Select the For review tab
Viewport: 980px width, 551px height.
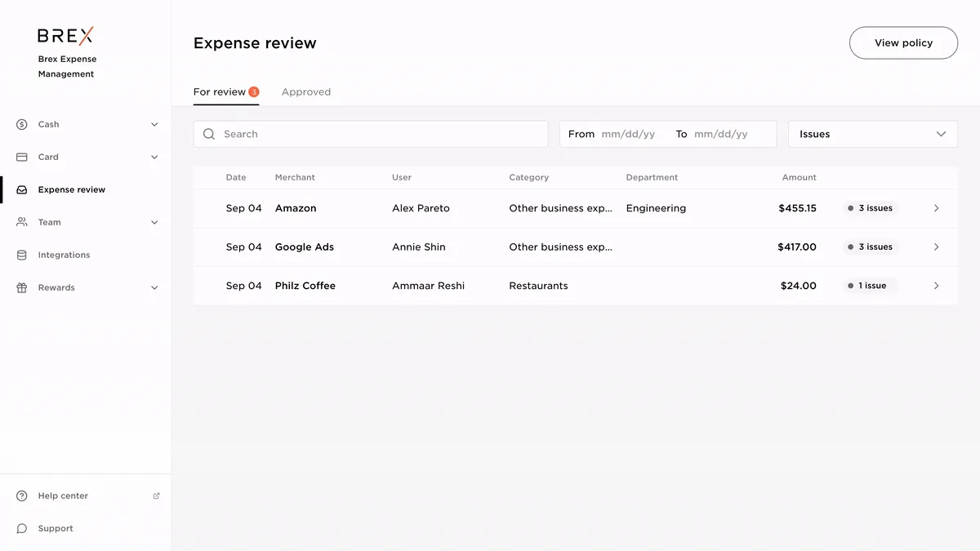(x=226, y=92)
